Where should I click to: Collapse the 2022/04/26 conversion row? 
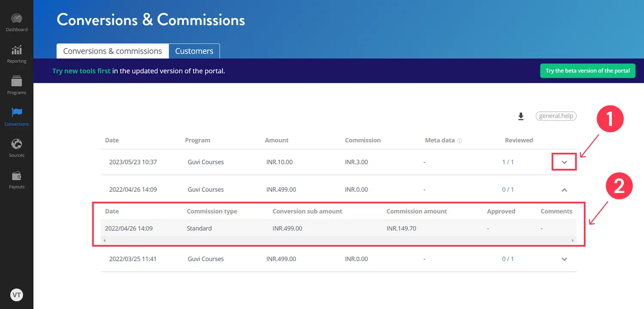(564, 190)
